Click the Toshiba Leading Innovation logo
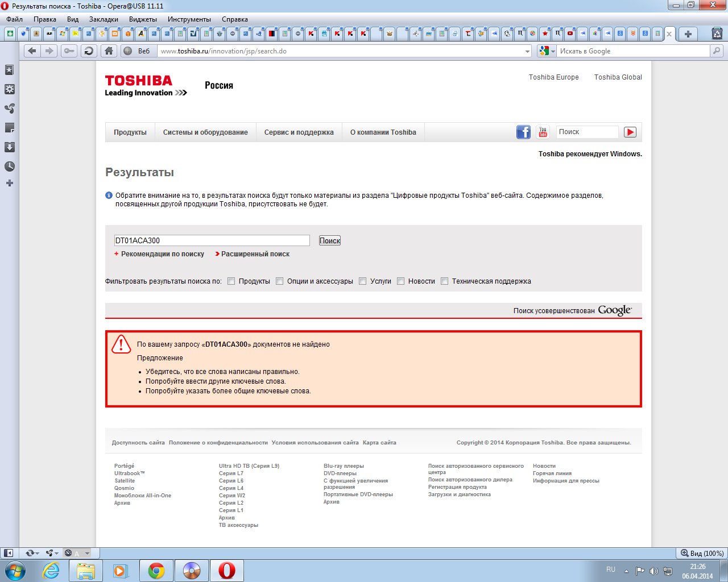Viewport: 728px width, 582px height. tap(146, 86)
